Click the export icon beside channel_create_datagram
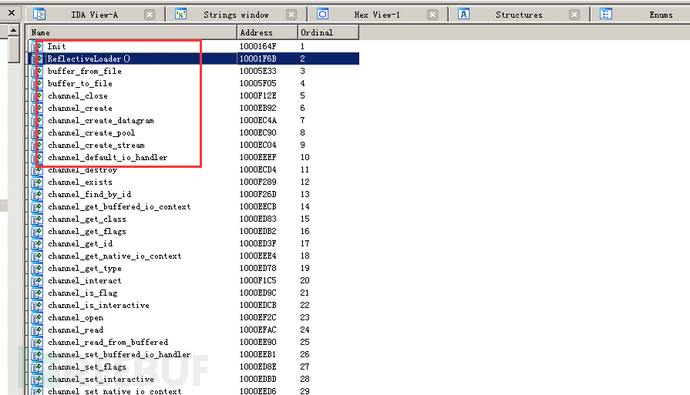The height and width of the screenshot is (395, 690). pos(37,120)
